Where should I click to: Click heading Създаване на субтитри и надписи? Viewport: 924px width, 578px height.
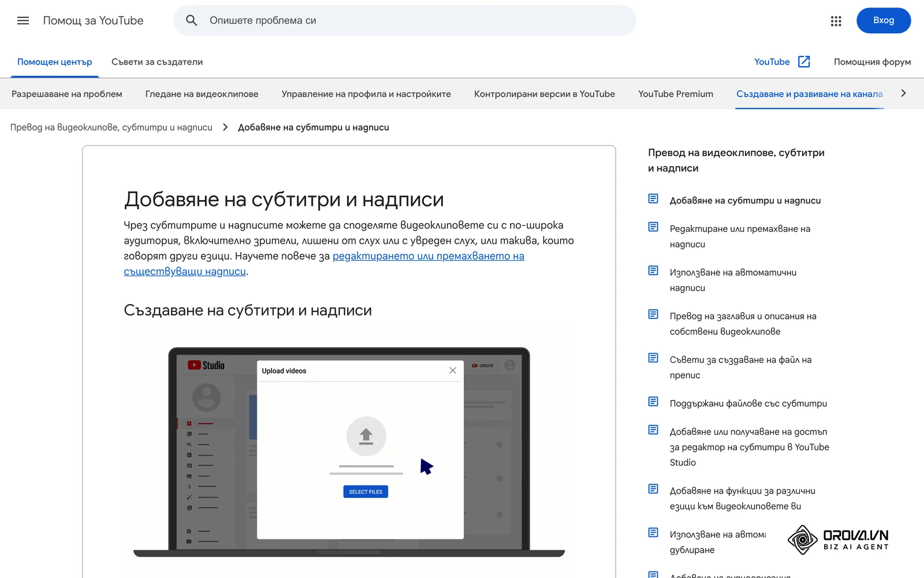[x=248, y=310]
